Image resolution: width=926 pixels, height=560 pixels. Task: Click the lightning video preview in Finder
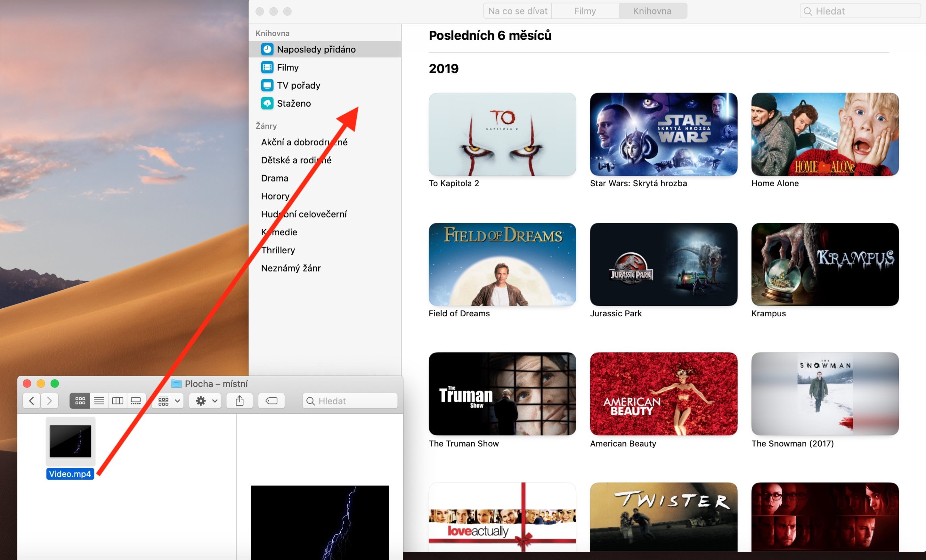pyautogui.click(x=320, y=522)
